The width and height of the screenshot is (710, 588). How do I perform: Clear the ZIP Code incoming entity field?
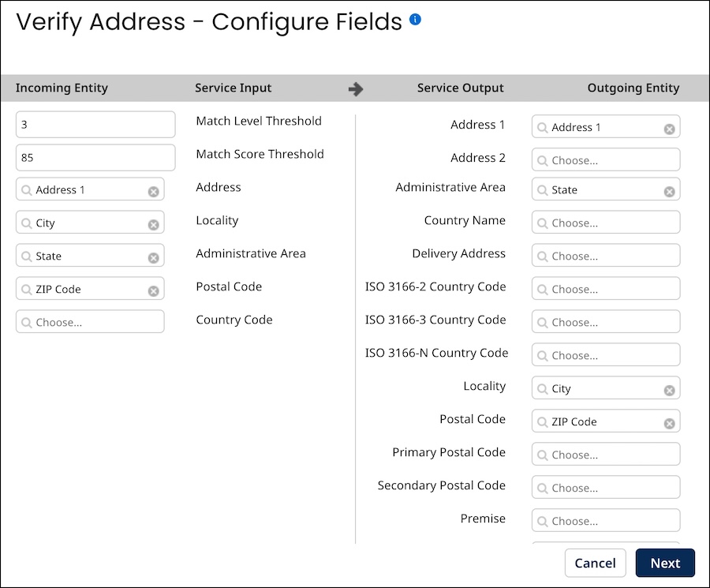(x=154, y=289)
